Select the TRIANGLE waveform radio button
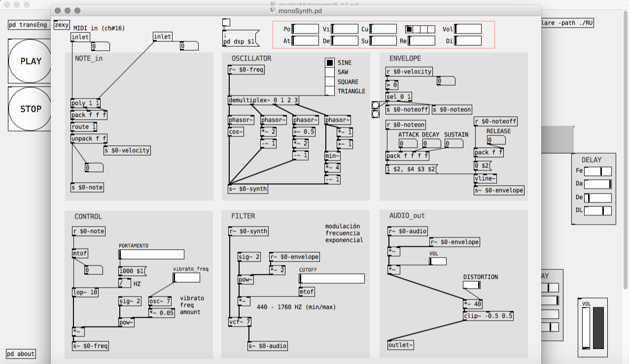 click(329, 91)
